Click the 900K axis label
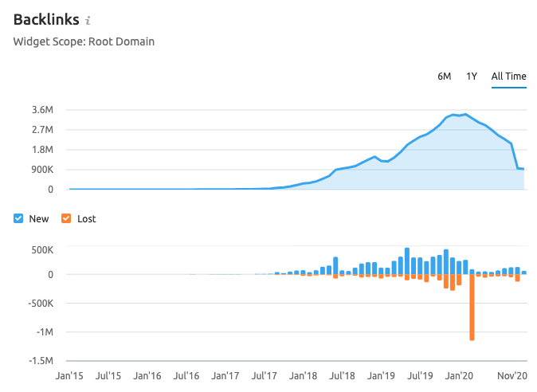537x392 pixels. pos(42,170)
